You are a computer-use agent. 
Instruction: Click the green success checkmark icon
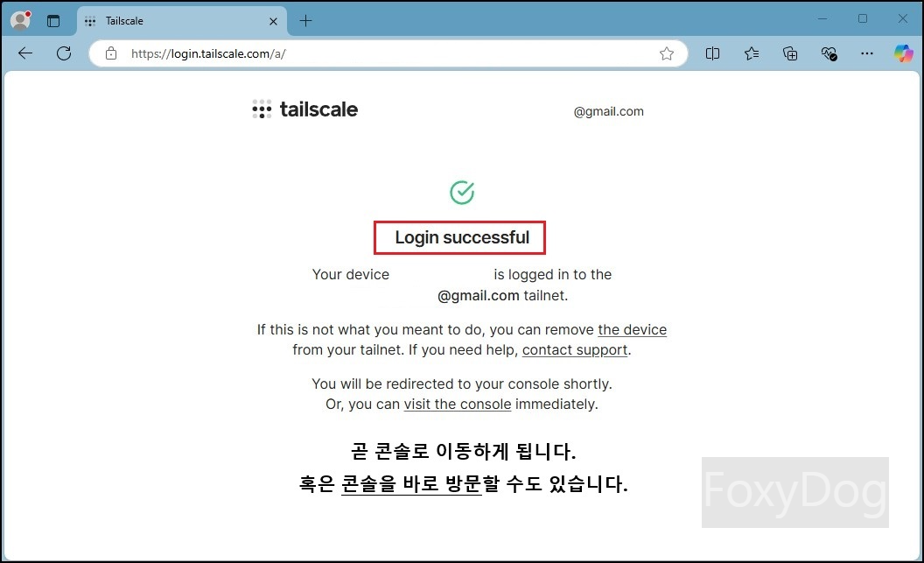point(462,192)
